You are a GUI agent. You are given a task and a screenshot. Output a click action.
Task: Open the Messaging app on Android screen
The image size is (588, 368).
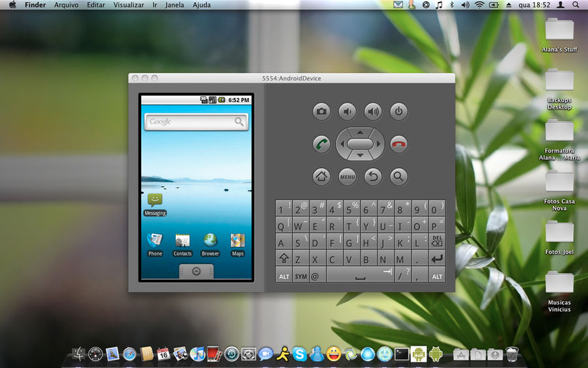(x=155, y=205)
